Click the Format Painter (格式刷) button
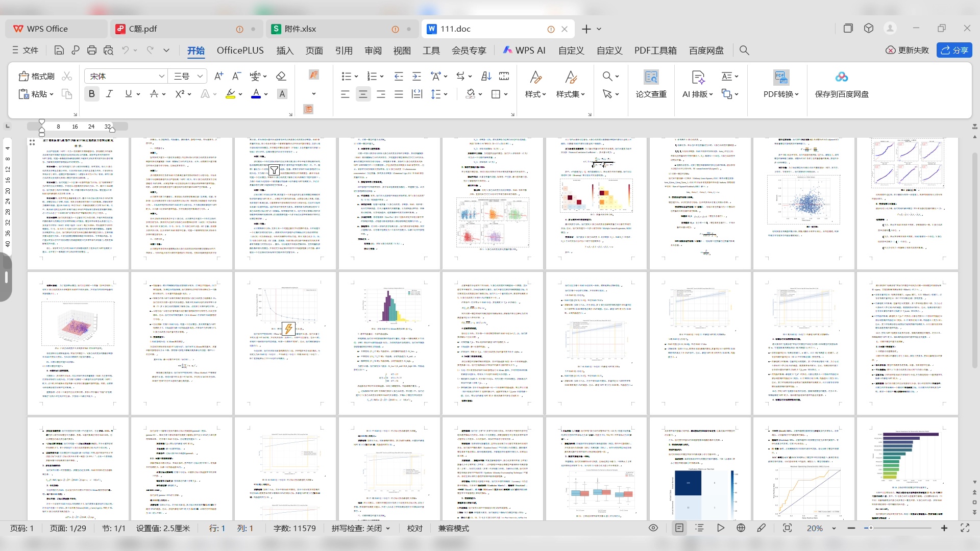The height and width of the screenshot is (551, 980). coord(37,76)
